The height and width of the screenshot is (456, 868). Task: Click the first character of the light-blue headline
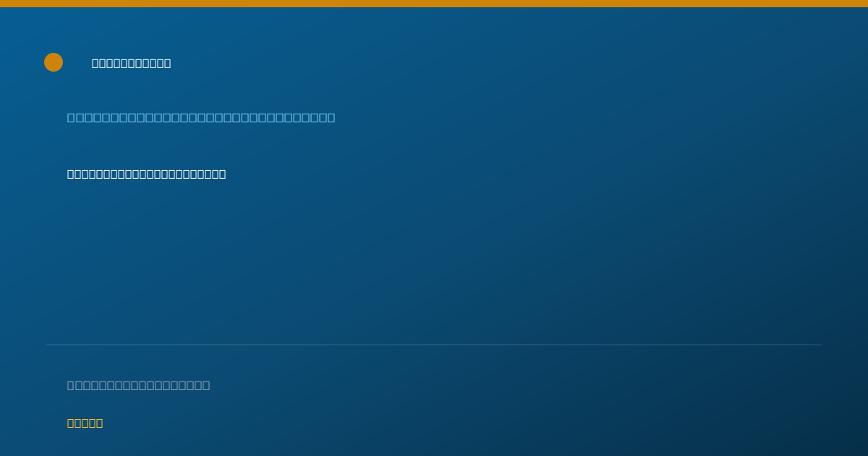click(x=71, y=117)
